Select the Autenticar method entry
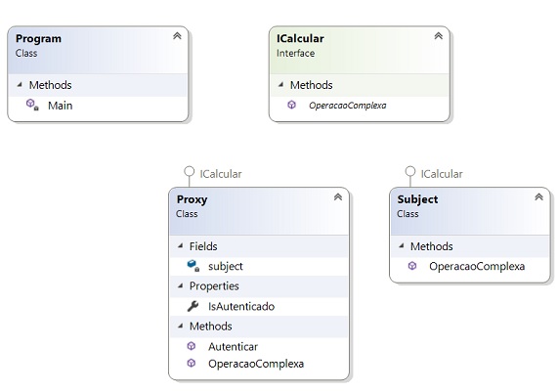The width and height of the screenshot is (558, 392). point(259,346)
